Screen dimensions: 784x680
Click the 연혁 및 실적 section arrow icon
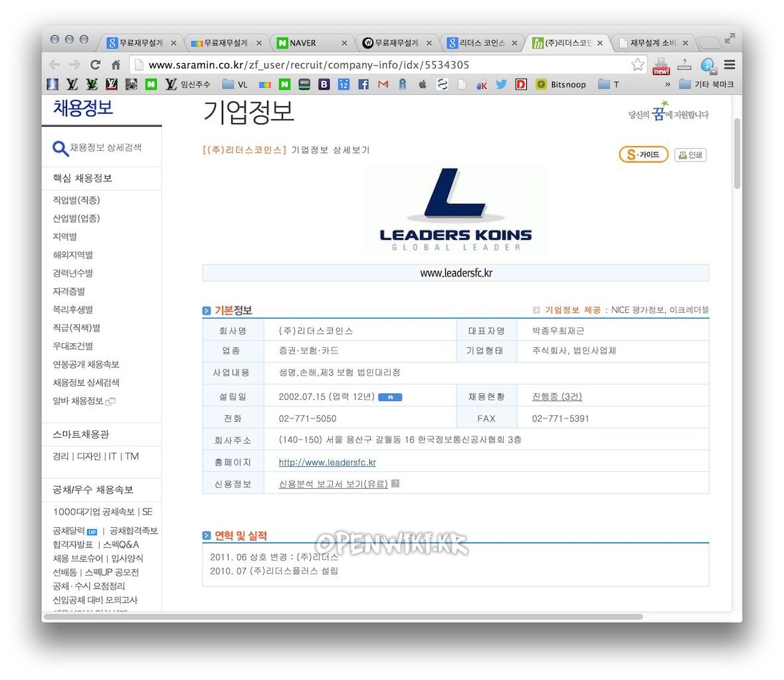point(207,536)
